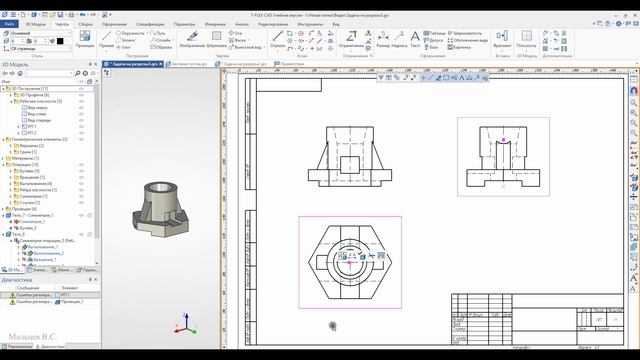Select the Узел node tool
Image resolution: width=640 pixels, height=360 pixels.
pos(124,47)
